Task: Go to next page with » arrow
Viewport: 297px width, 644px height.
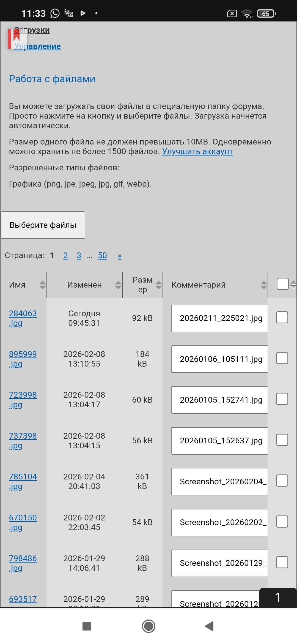Action: (x=120, y=256)
